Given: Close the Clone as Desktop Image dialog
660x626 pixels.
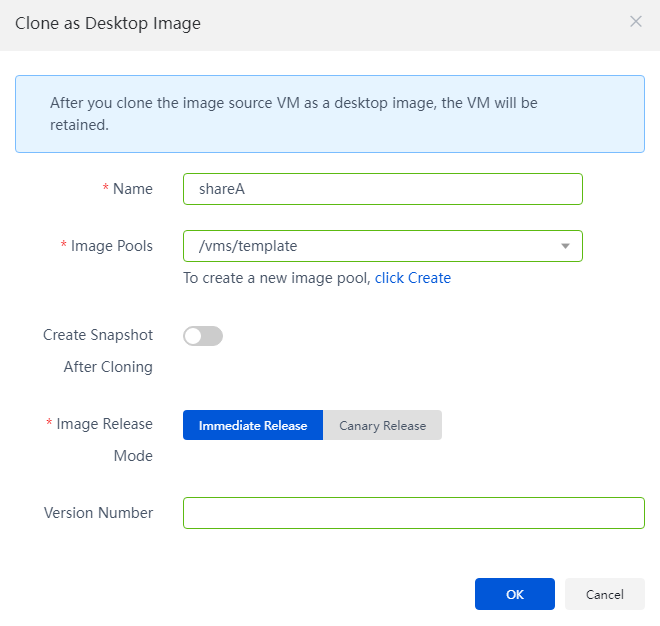Looking at the screenshot, I should coord(636,21).
